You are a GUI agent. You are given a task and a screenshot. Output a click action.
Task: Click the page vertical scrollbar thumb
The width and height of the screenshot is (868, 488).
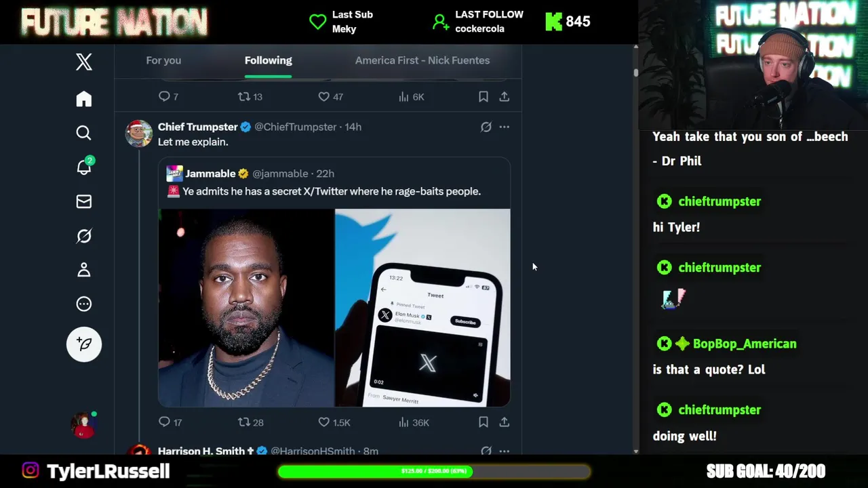click(635, 72)
